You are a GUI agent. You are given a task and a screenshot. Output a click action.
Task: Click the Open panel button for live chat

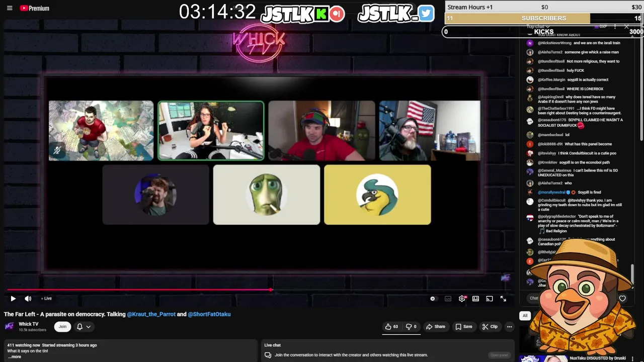pos(499,355)
